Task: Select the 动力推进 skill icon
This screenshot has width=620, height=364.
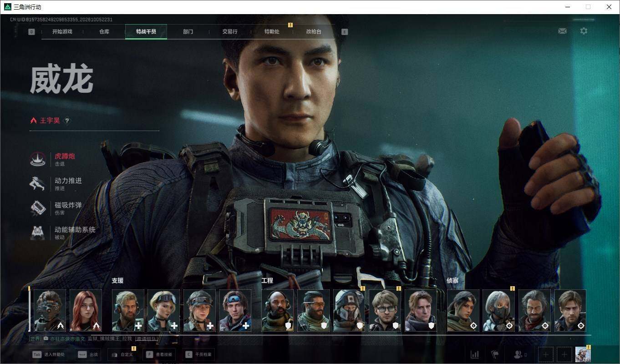Action: coord(38,184)
